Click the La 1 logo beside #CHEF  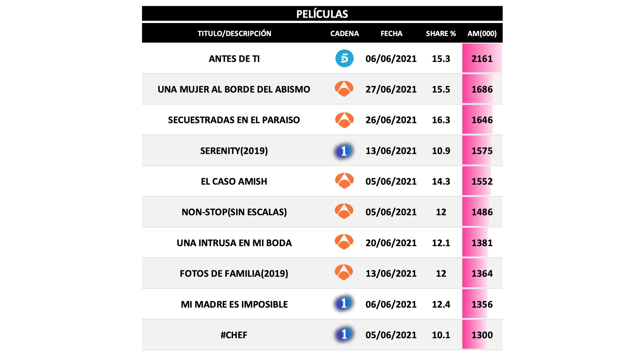click(x=344, y=334)
